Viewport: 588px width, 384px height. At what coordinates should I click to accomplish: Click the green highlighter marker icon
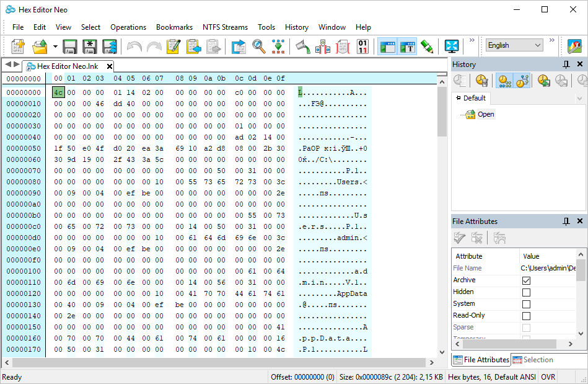point(427,47)
